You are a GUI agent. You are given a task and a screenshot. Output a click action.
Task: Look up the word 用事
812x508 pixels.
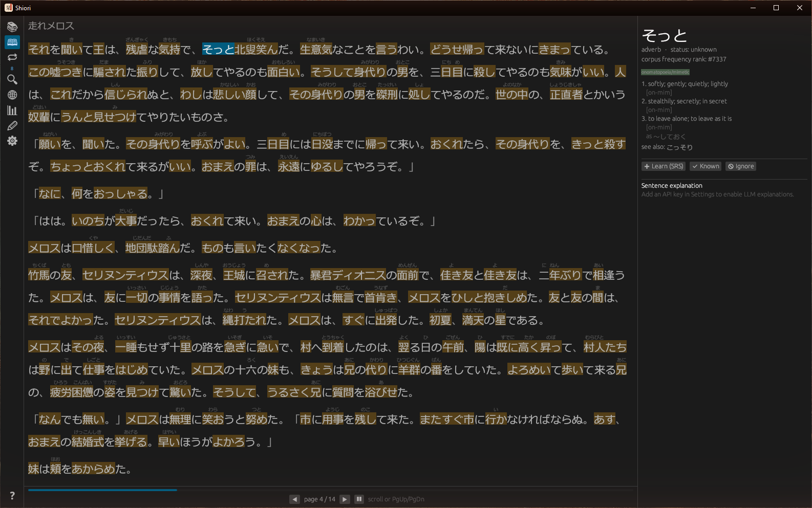pos(333,419)
